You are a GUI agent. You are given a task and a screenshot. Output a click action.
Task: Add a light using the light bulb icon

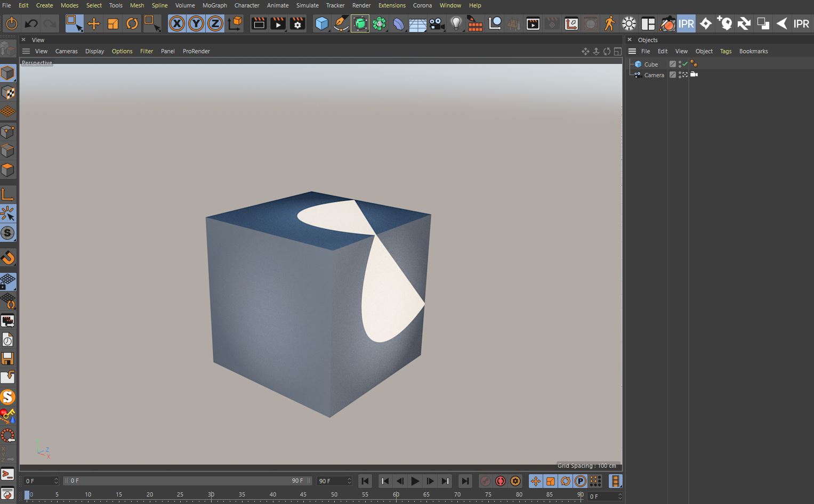456,23
